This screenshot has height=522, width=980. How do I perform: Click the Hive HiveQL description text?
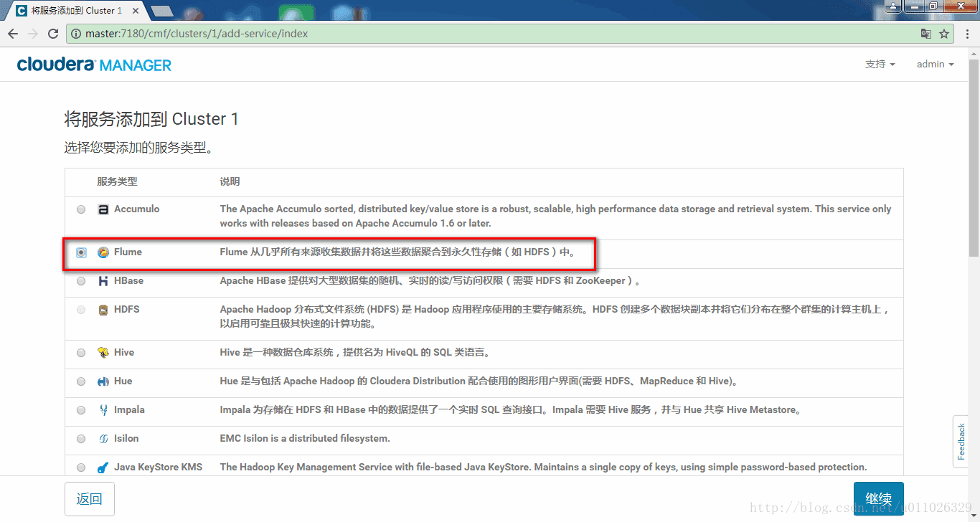354,353
